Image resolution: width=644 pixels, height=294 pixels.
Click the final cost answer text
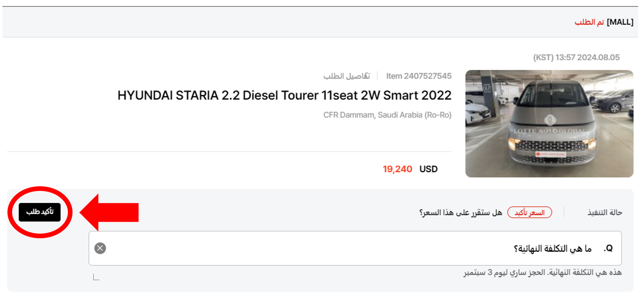[543, 273]
